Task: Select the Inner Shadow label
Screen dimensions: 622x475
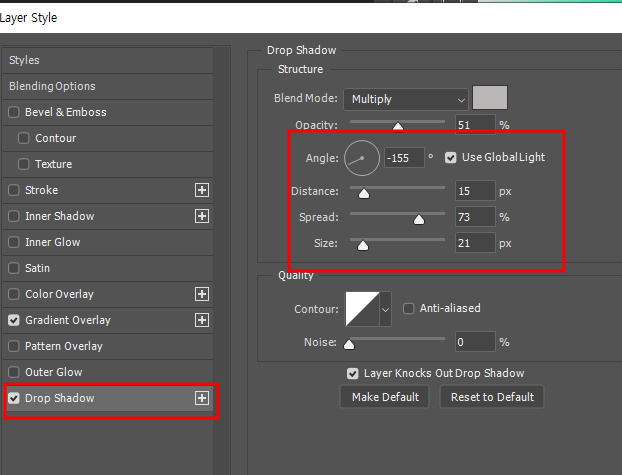Action: [60, 216]
